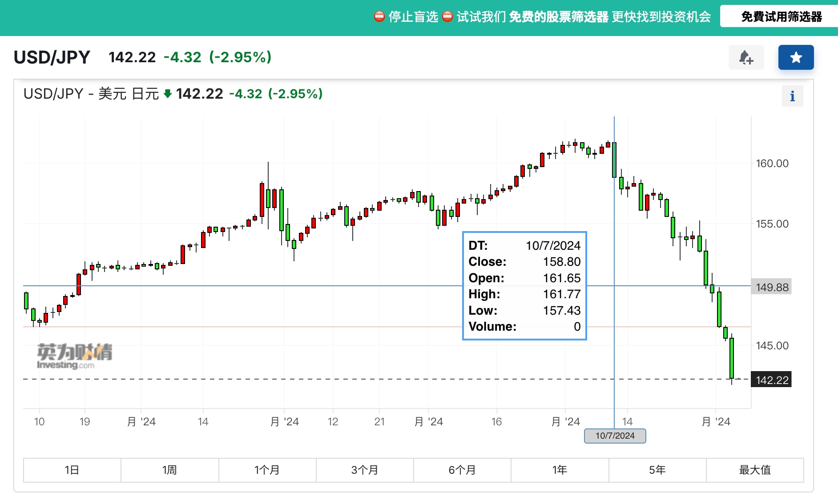
Task: Select the 最大值 time range tab
Action: coord(755,470)
